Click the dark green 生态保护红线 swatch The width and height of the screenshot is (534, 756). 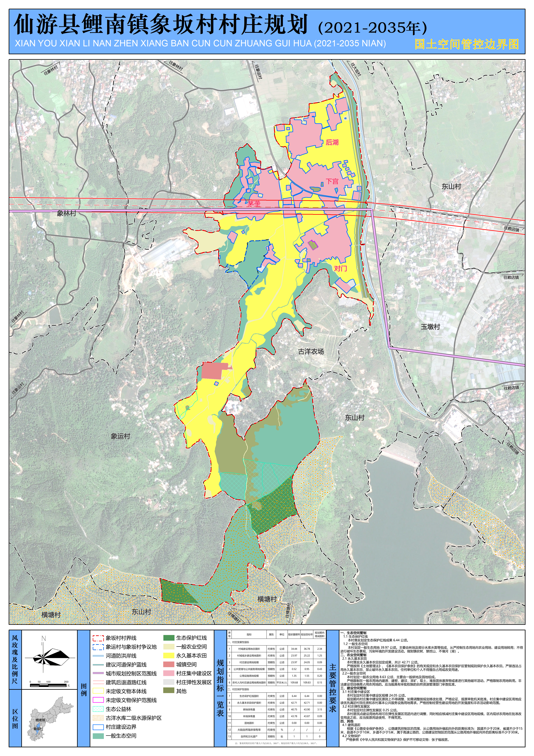click(x=168, y=638)
